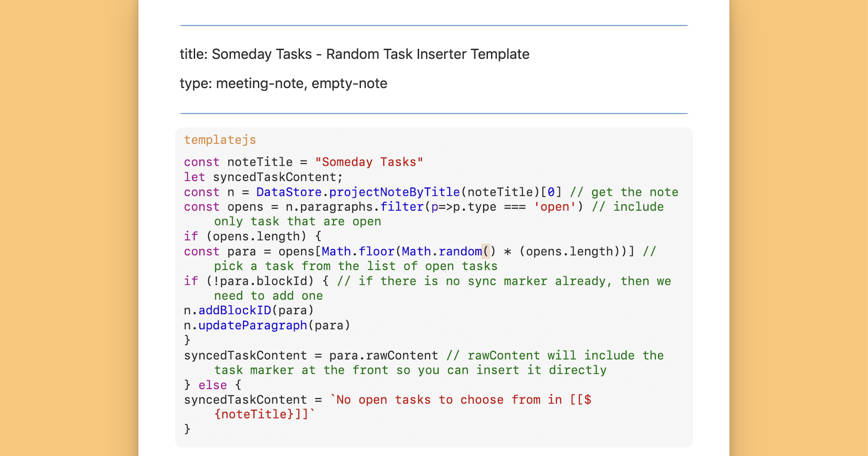Select the para.rawContent assignment line
Screen dimensions: 868x456
(x=311, y=355)
